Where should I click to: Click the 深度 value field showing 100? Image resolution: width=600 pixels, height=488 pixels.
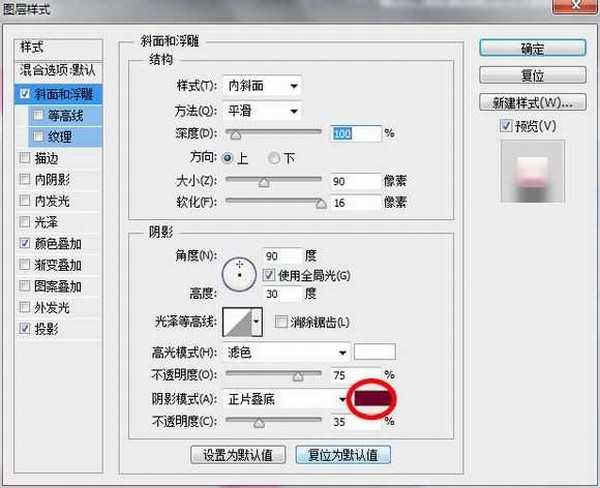click(356, 133)
